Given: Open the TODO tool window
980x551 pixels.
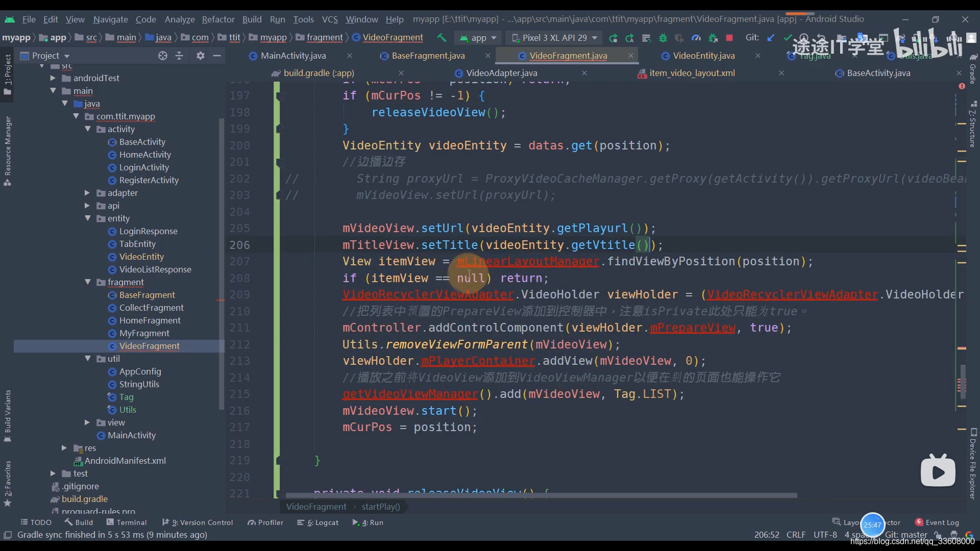Looking at the screenshot, I should tap(36, 522).
